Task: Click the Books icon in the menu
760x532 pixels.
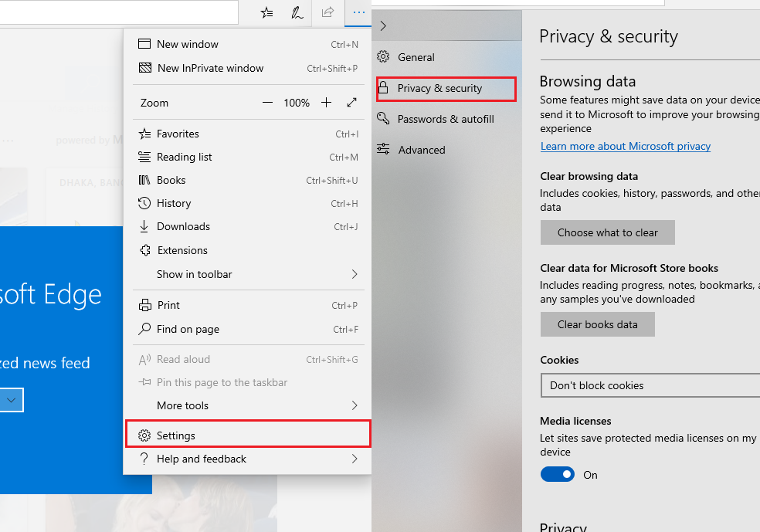Action: [x=144, y=180]
